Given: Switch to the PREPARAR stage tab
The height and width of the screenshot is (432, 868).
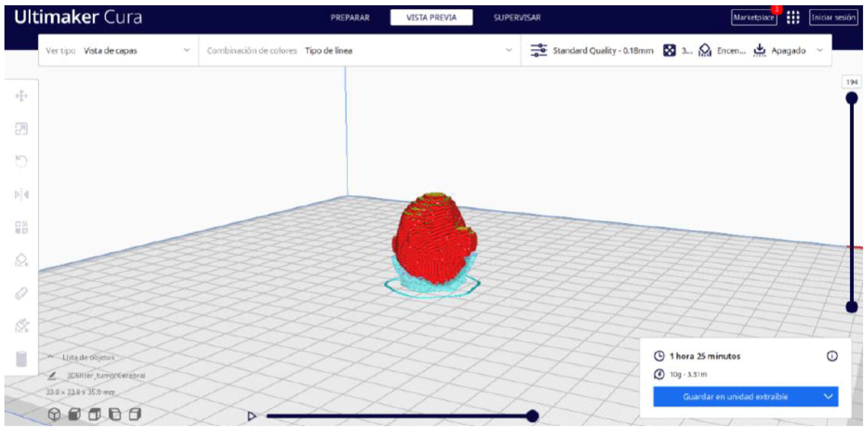Looking at the screenshot, I should pyautogui.click(x=350, y=18).
